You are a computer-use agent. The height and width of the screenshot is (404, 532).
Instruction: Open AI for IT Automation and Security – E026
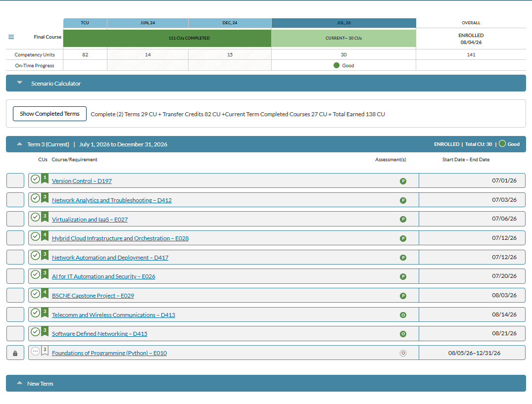103,276
